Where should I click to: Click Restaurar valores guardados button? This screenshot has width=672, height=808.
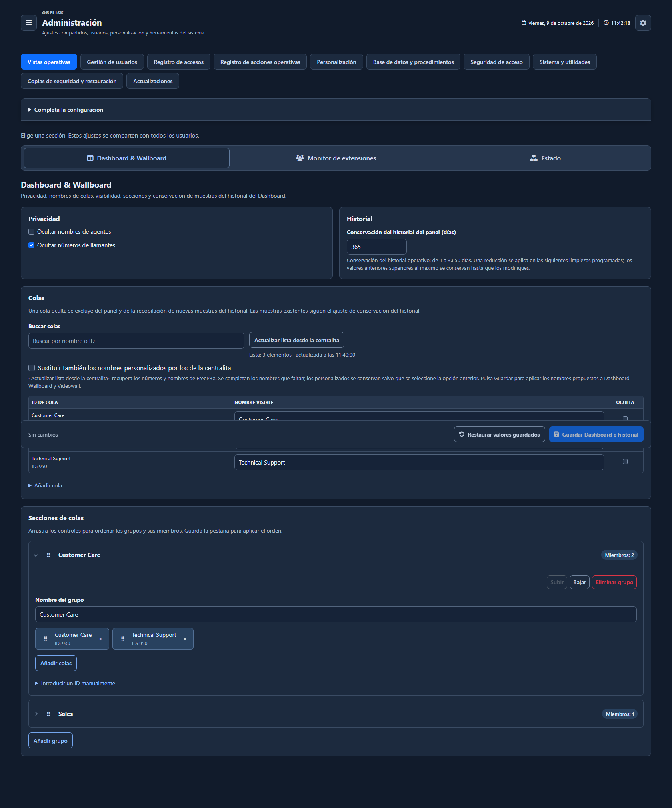[x=500, y=435]
